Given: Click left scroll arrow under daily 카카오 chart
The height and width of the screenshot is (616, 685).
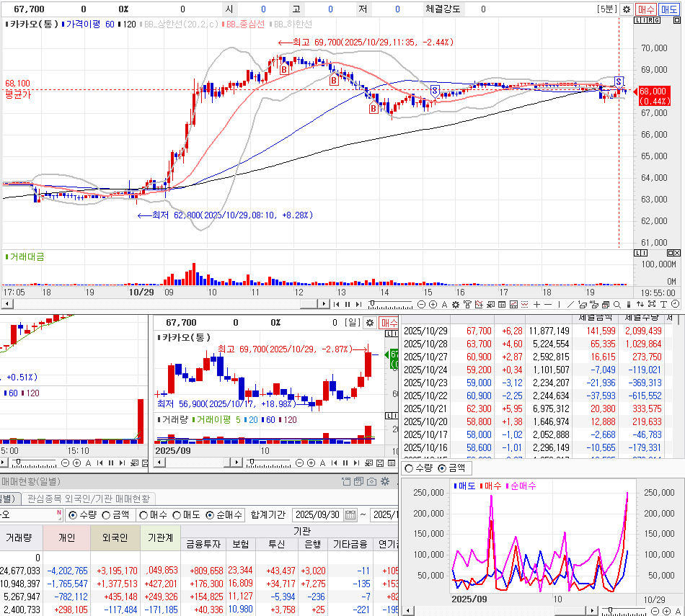Looking at the screenshot, I should click(x=159, y=463).
